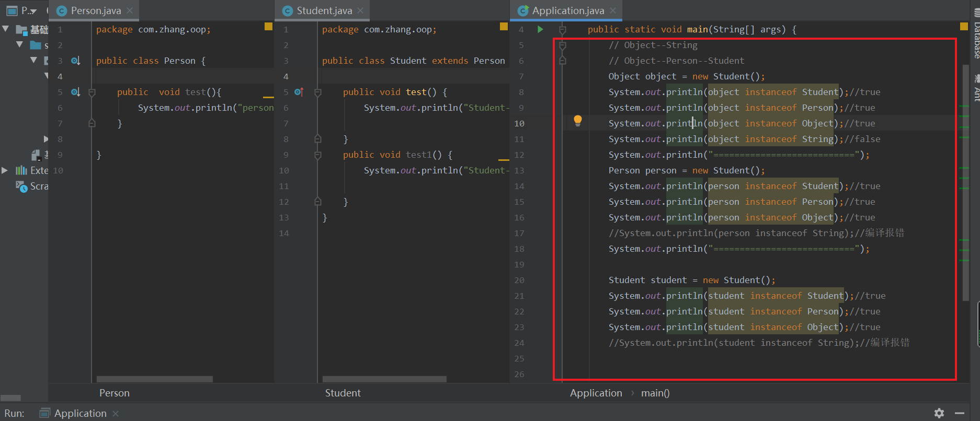
Task: Click line number 10 in Application.java gutter
Action: 519,123
